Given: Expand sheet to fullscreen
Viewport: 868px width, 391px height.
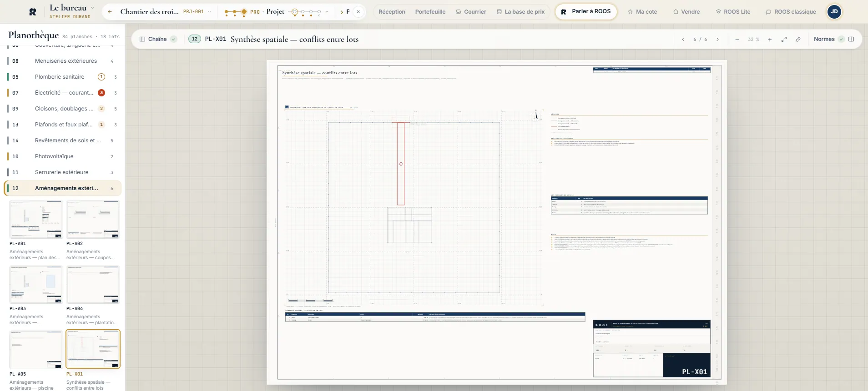Looking at the screenshot, I should point(784,40).
